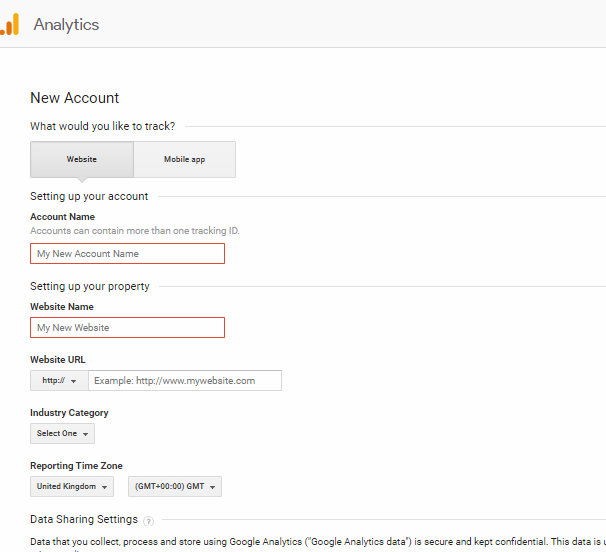Click the 'Setting up your property' section label

coord(90,286)
